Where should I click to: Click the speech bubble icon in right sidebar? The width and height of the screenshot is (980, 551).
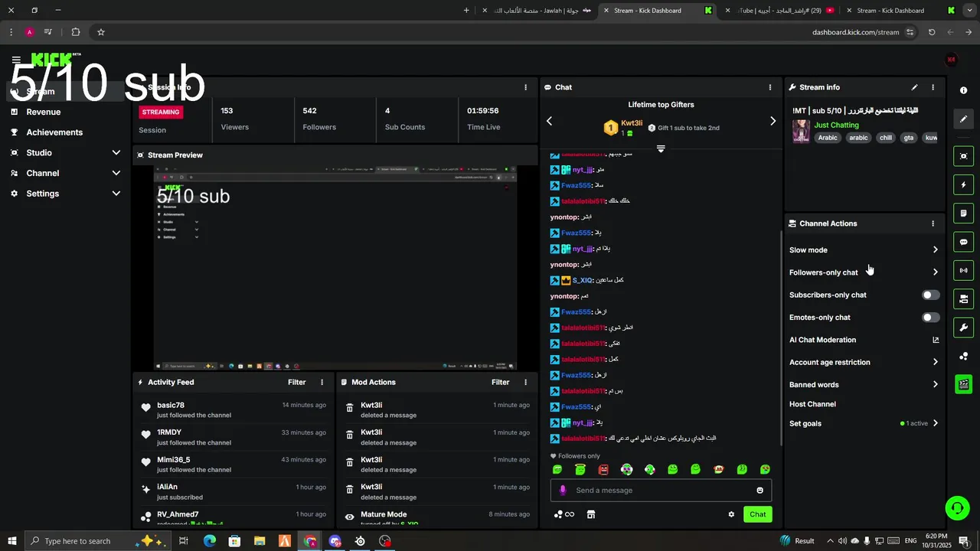[x=963, y=242]
